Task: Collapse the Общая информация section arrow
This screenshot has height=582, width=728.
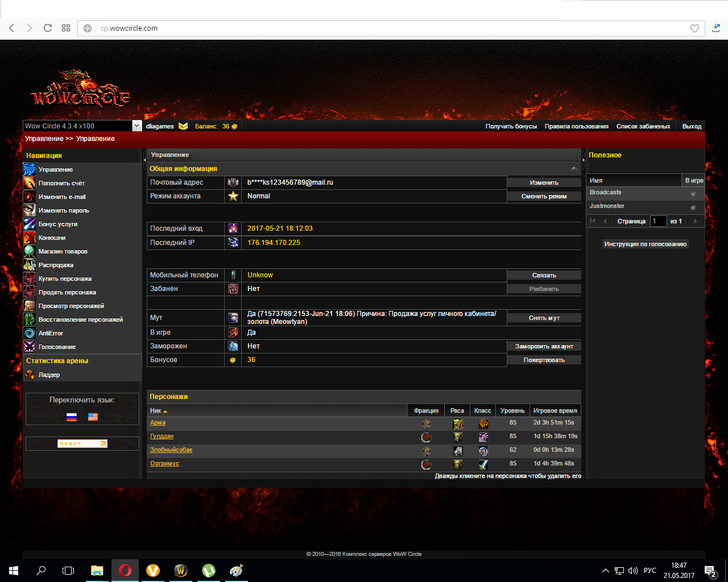Action: pyautogui.click(x=574, y=169)
